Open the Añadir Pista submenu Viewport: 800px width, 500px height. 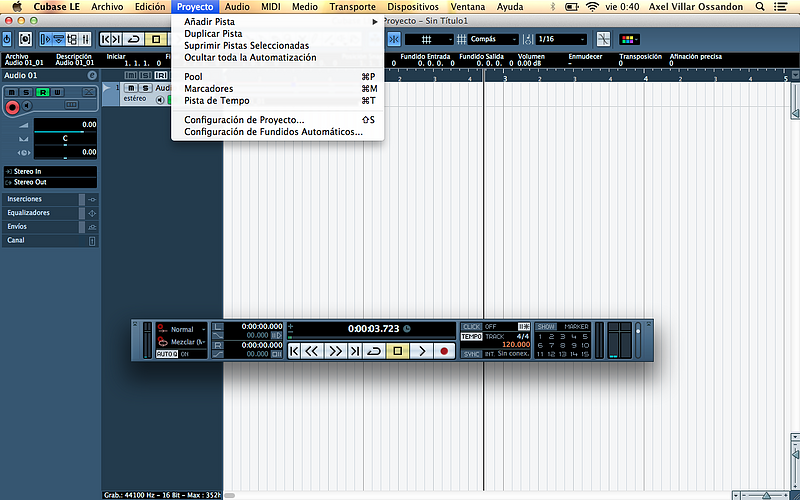[x=278, y=22]
